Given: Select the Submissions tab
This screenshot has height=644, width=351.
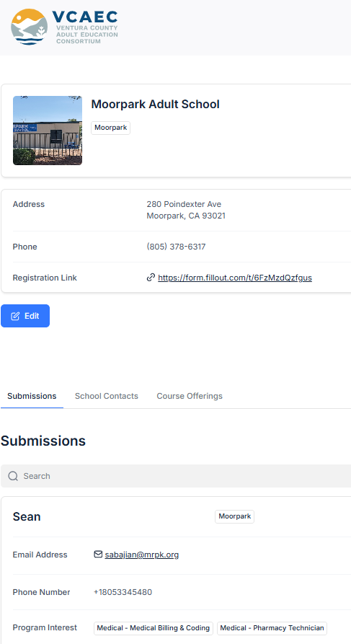Looking at the screenshot, I should (x=32, y=397).
